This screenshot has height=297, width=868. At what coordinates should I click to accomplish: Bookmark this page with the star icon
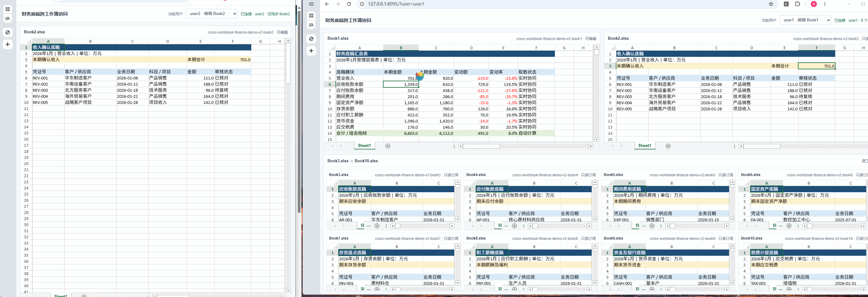point(771,4)
